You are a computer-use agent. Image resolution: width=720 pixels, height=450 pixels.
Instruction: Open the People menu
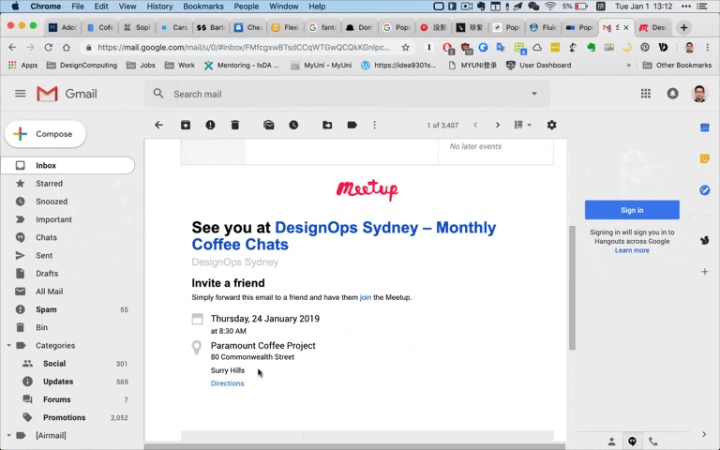pos(246,6)
